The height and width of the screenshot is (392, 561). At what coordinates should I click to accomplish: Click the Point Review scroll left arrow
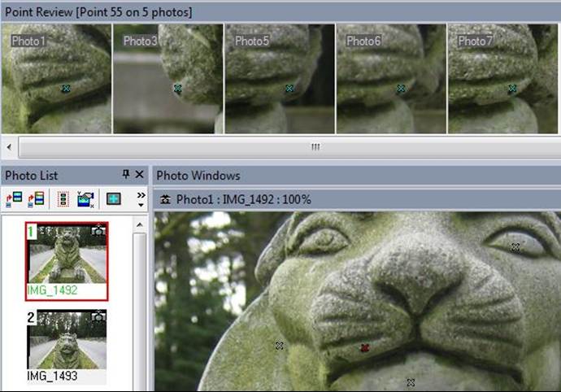[x=9, y=147]
